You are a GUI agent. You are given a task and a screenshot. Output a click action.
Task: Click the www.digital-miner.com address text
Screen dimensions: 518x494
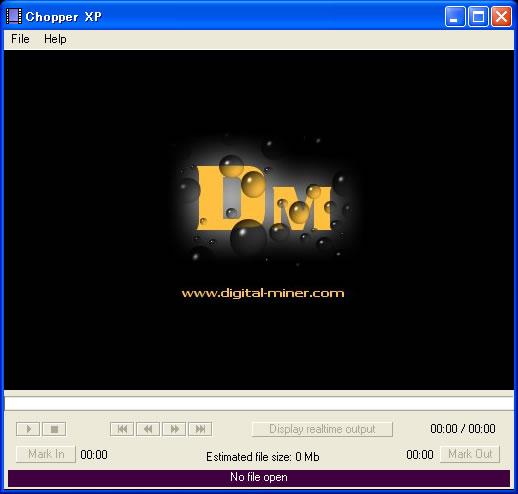pos(263,293)
